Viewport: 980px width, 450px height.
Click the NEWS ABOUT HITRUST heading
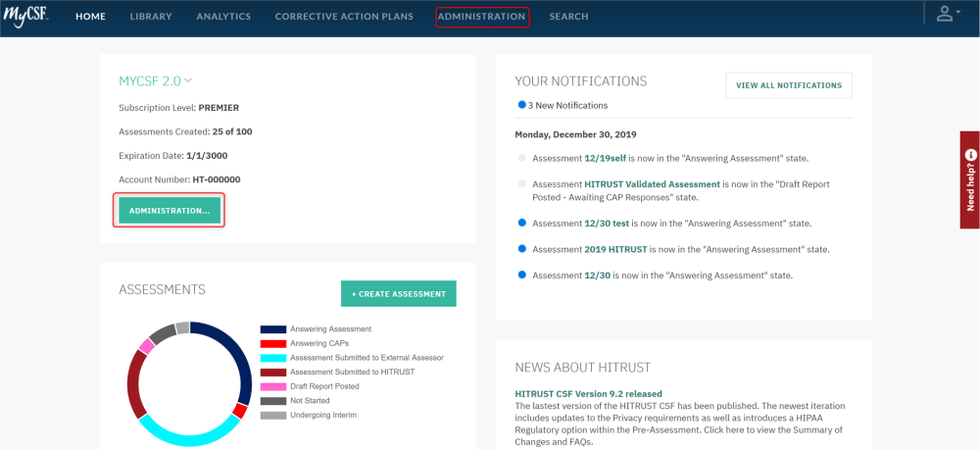(x=582, y=367)
